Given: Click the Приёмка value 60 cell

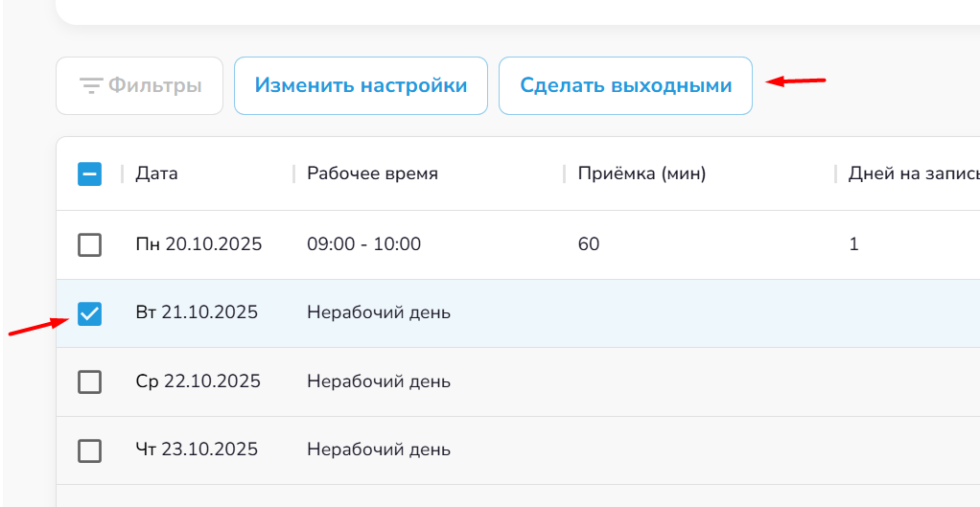Looking at the screenshot, I should [x=589, y=244].
